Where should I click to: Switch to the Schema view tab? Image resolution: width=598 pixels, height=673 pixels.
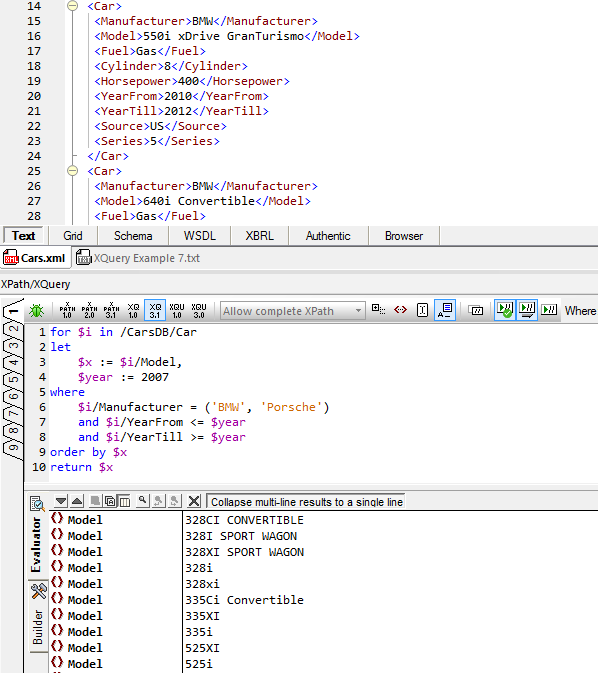(x=133, y=236)
